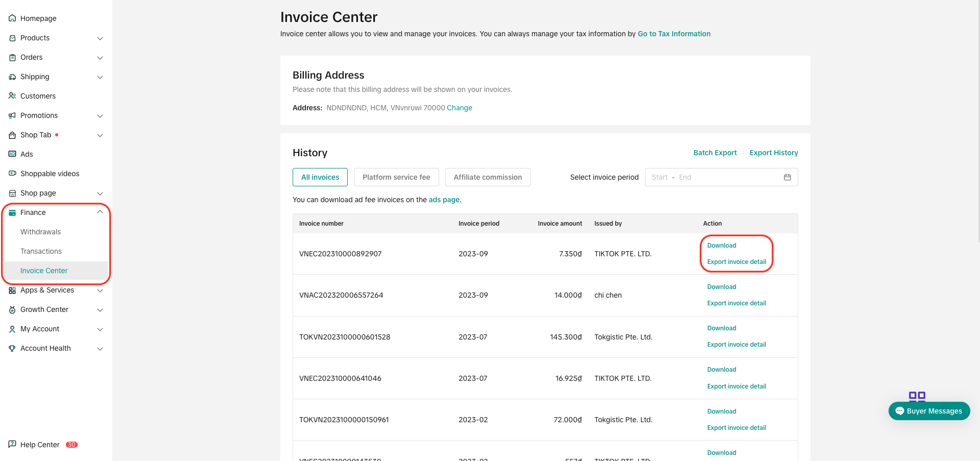Select the Platform service fee filter
This screenshot has width=980, height=461.
(x=396, y=177)
